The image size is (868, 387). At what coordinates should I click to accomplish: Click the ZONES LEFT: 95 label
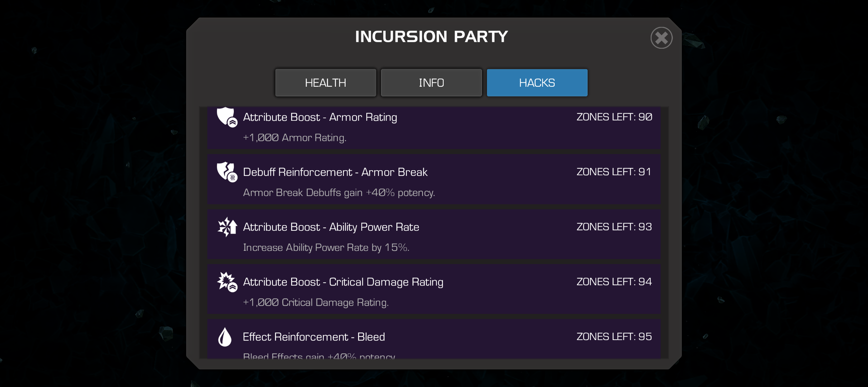(614, 336)
